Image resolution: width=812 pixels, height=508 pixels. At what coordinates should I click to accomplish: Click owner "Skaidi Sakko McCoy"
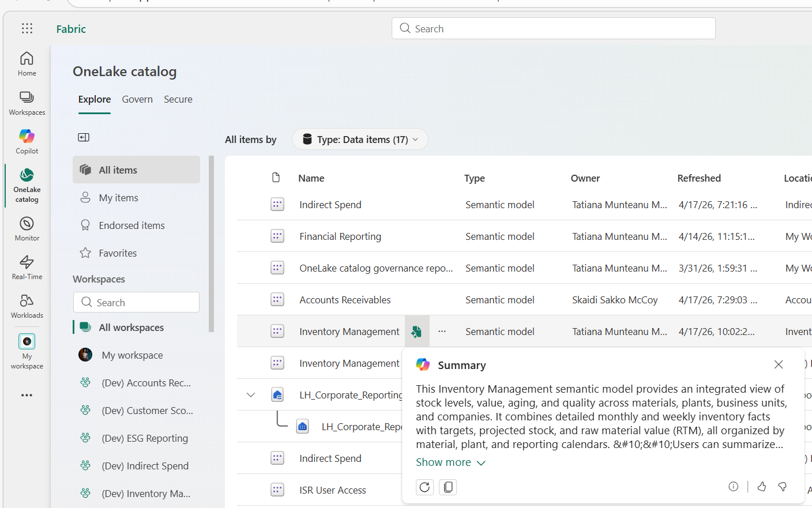pyautogui.click(x=615, y=300)
